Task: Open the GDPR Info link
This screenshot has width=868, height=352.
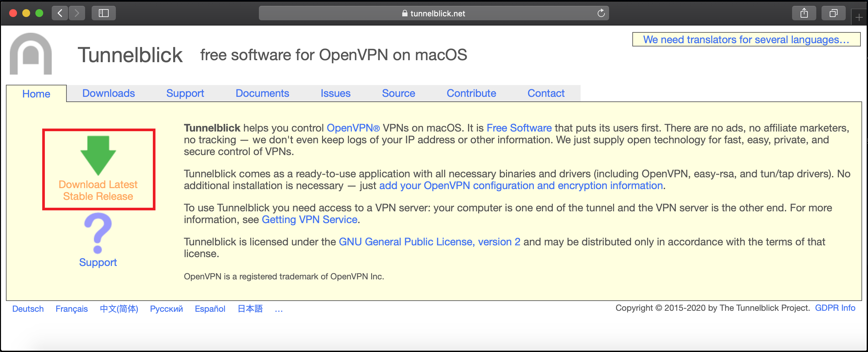Action: (835, 308)
